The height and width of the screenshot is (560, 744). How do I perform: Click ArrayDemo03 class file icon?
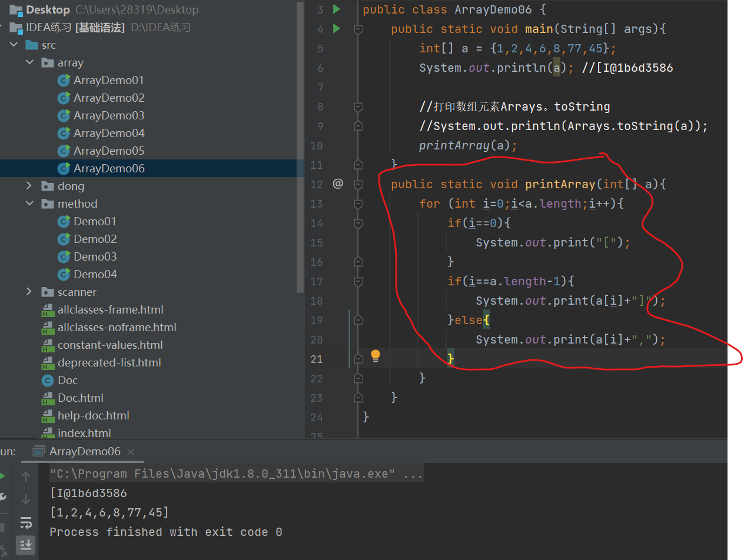pos(64,115)
